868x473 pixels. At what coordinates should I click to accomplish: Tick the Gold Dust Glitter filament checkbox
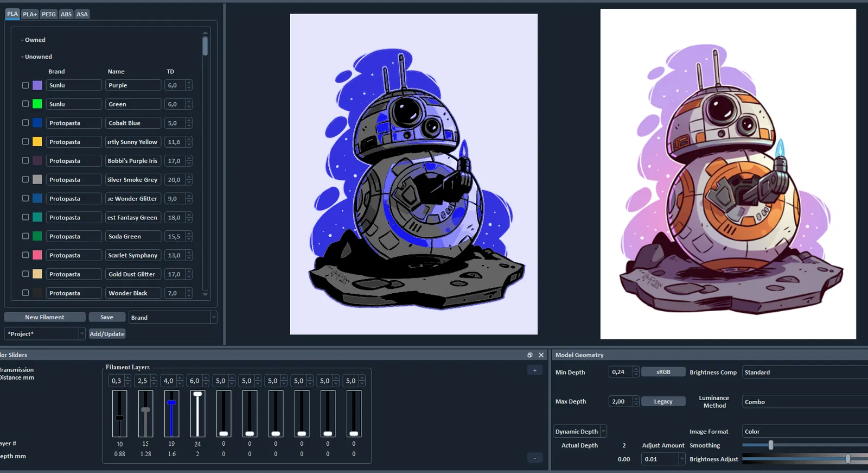[25, 274]
